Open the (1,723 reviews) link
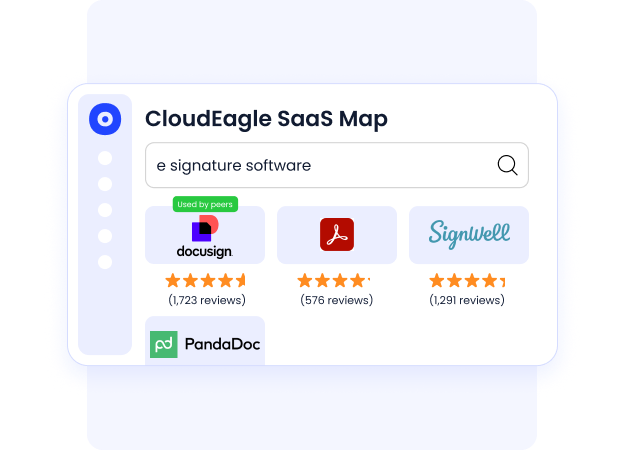The width and height of the screenshot is (624, 450). 207,300
